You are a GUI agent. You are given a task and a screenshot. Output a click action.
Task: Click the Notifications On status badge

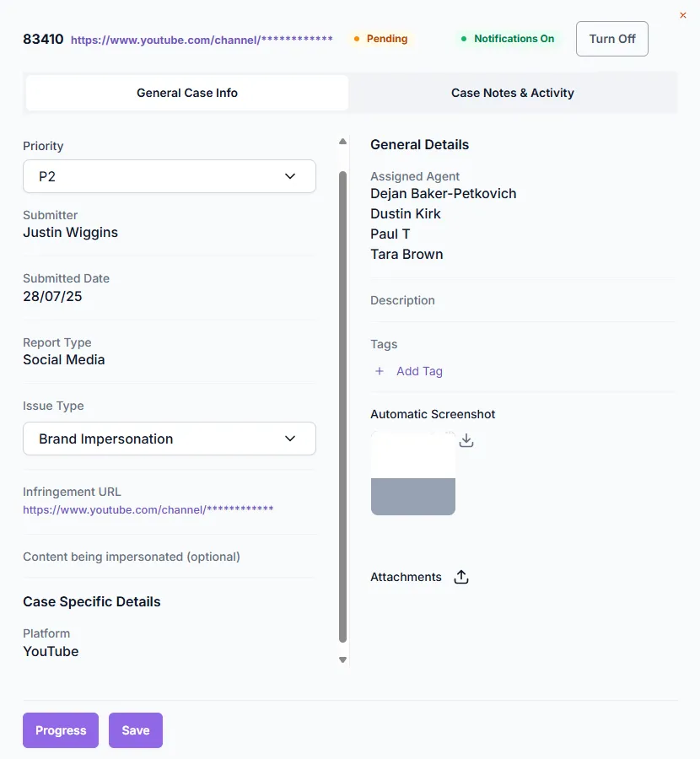[x=508, y=39]
